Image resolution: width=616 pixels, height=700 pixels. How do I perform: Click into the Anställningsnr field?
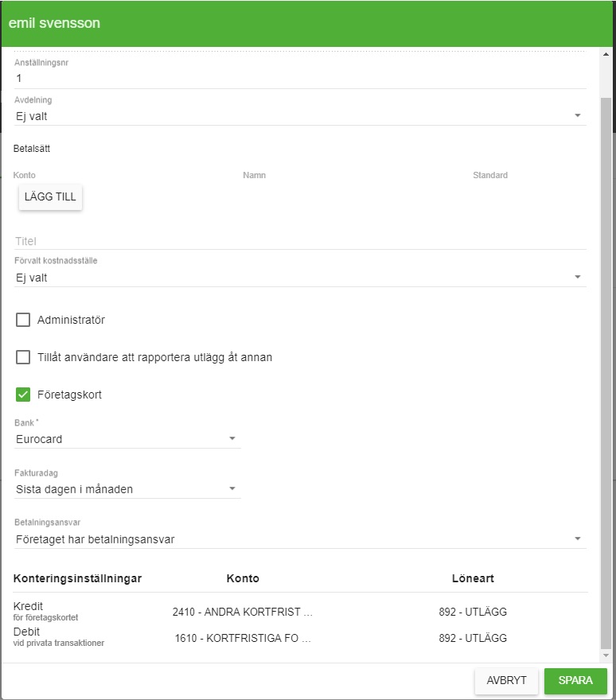point(300,79)
